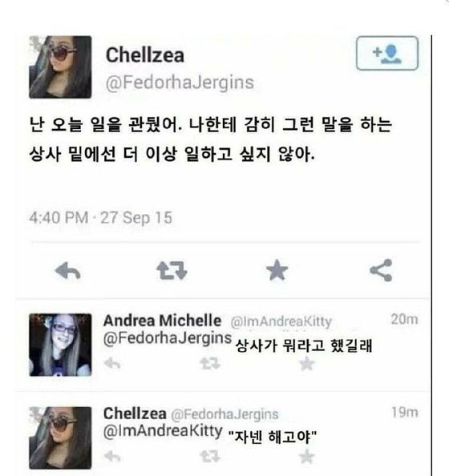
Task: Select the Chellzea display name at top
Action: pyautogui.click(x=144, y=55)
